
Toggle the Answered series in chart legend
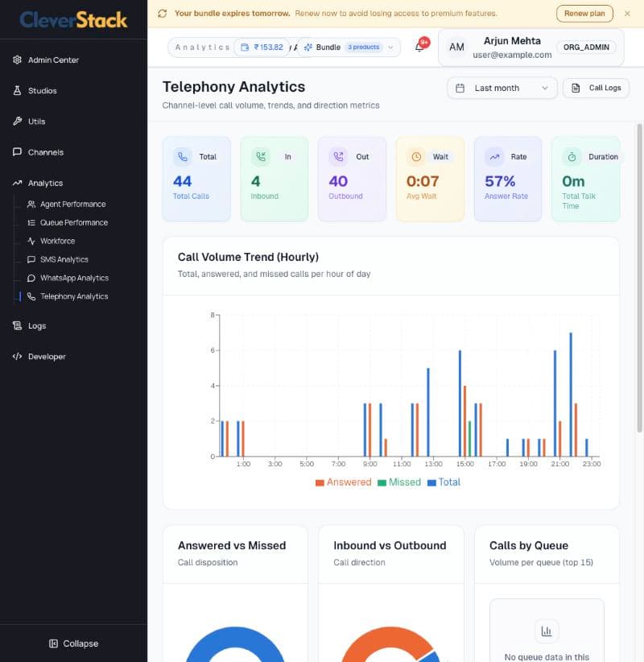pos(343,482)
